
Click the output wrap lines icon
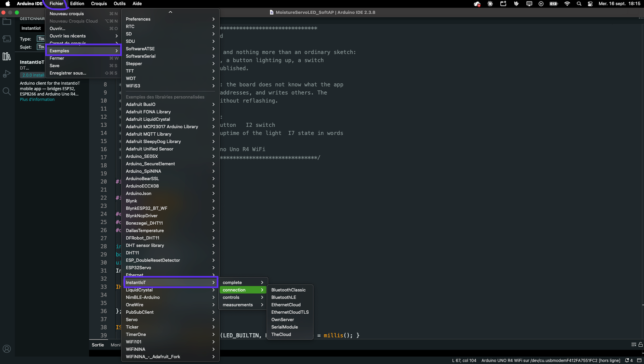tap(634, 344)
